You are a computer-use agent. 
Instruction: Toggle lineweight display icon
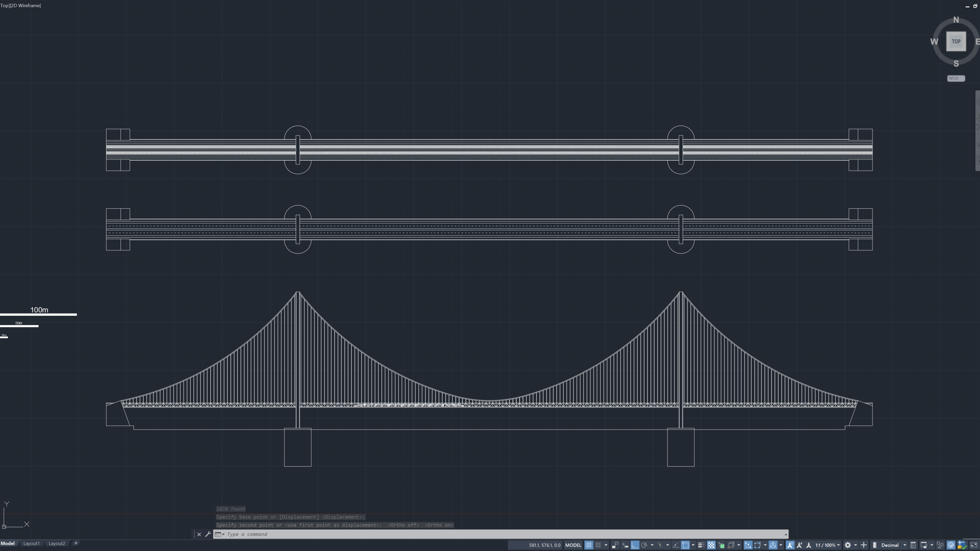(x=701, y=545)
